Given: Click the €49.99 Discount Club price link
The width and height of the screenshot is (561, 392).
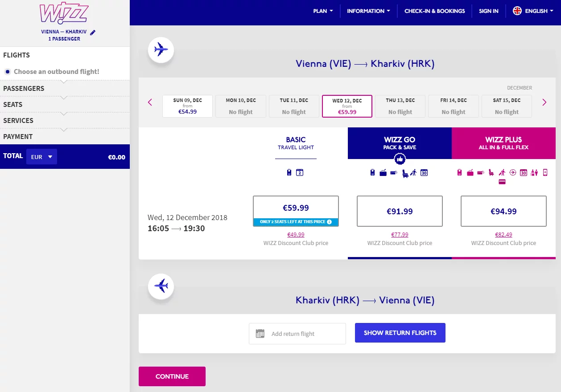Looking at the screenshot, I should 296,235.
